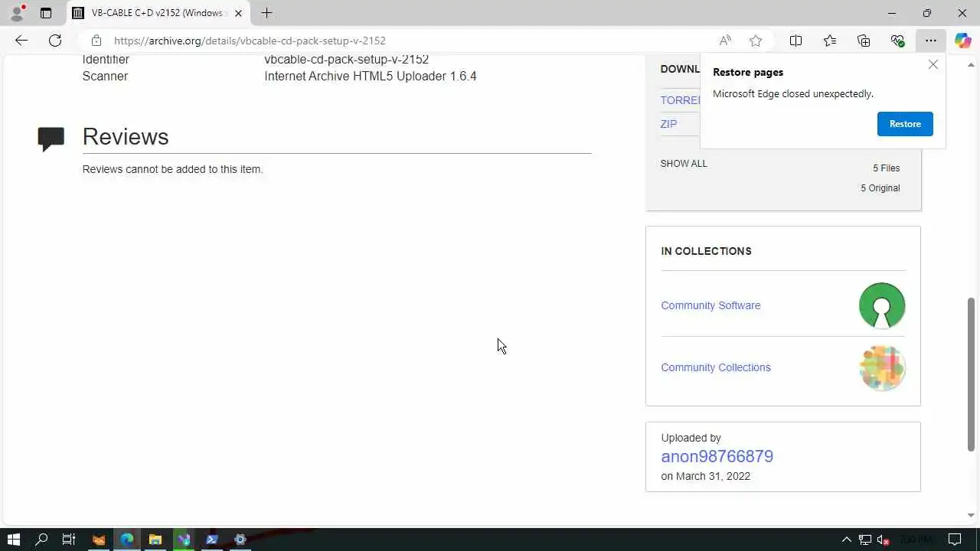Click the Reviews heading
The height and width of the screenshot is (551, 980).
pos(126,136)
